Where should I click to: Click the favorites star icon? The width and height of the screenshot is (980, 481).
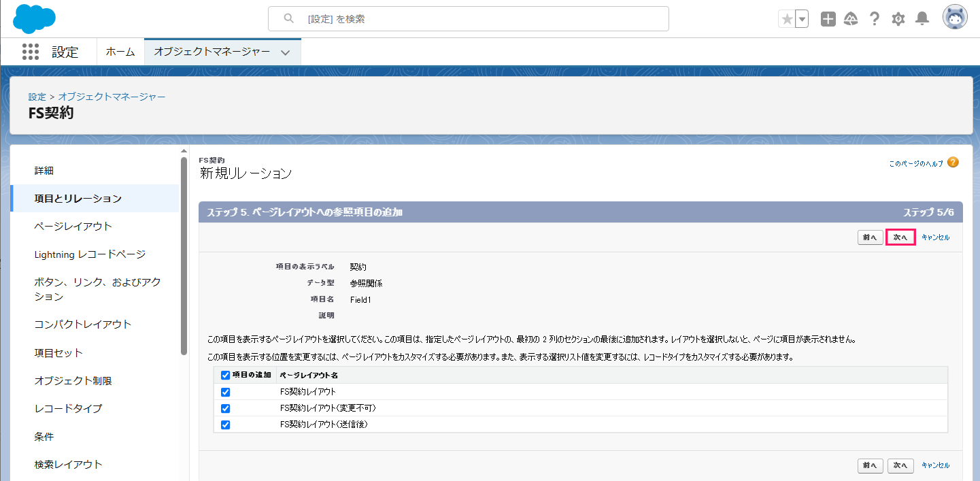coord(787,19)
